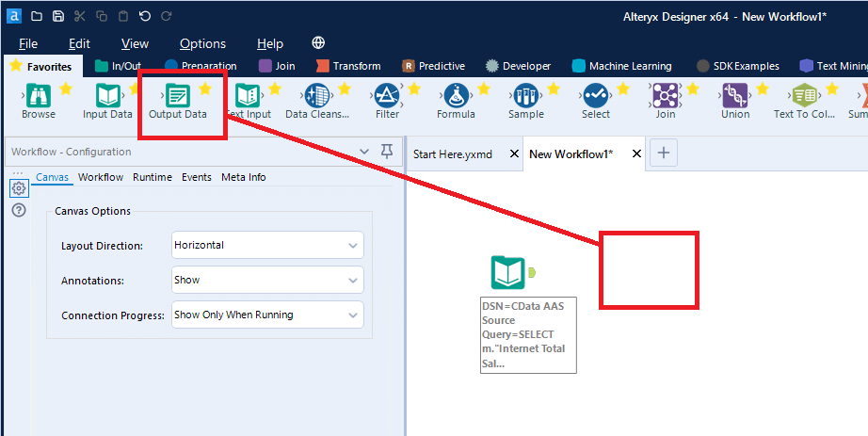This screenshot has height=436, width=868.
Task: Open the Connection Progress dropdown
Action: [x=267, y=315]
